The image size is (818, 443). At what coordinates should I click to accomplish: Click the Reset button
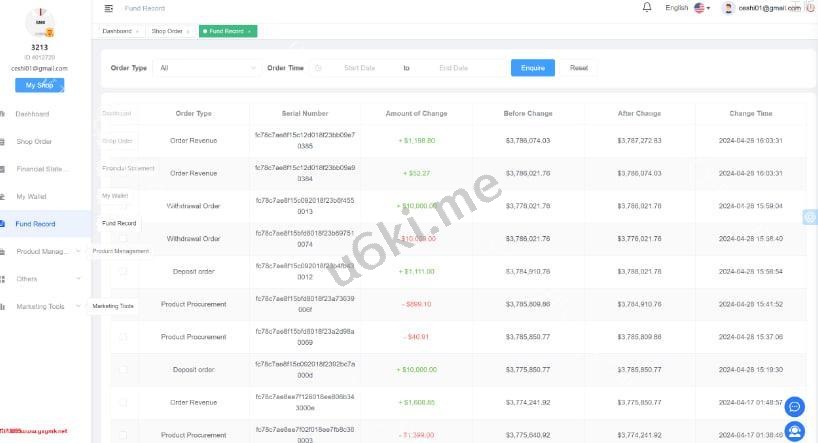pyautogui.click(x=578, y=68)
